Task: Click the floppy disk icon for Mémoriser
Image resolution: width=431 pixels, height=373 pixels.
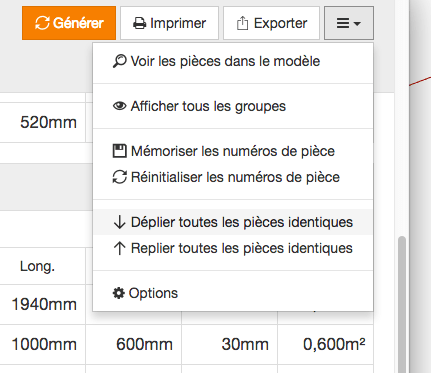Action: (x=119, y=151)
